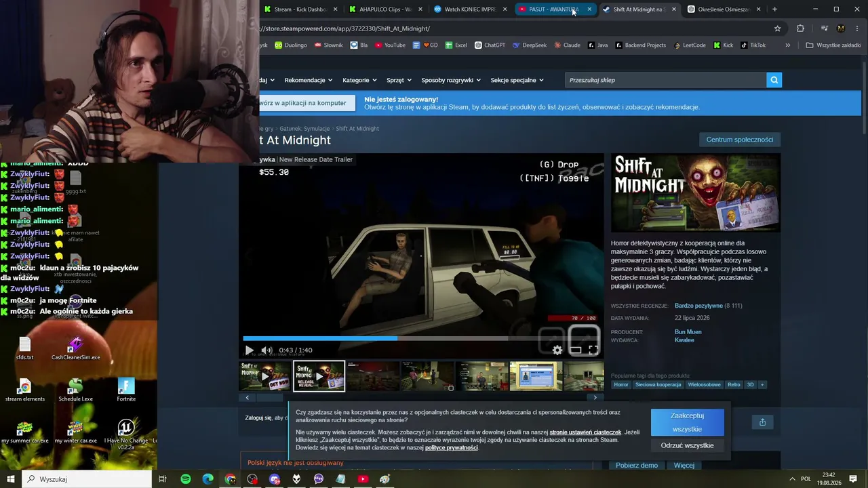Seek the trailer using the progress bar
Viewport: 868px width, 488px height.
422,338
